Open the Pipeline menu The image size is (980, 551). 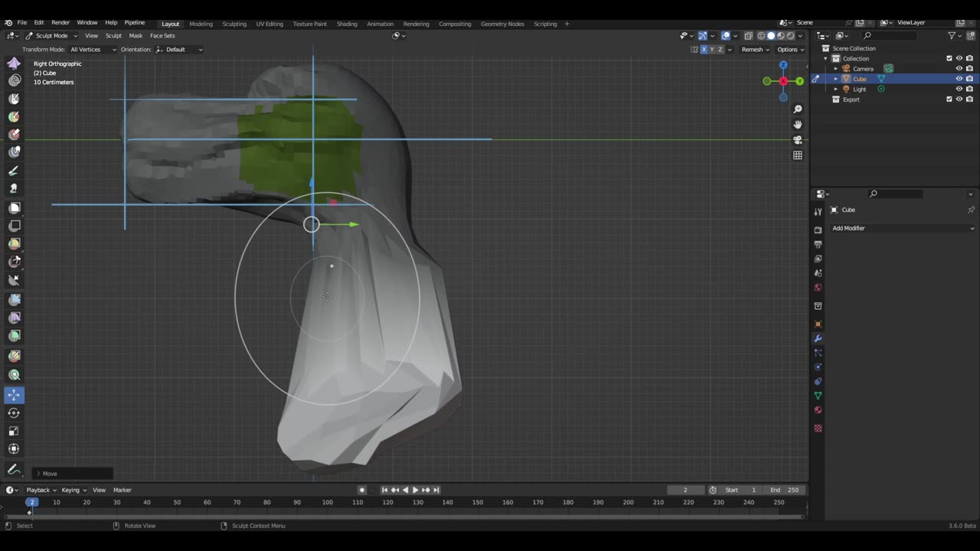tap(135, 23)
